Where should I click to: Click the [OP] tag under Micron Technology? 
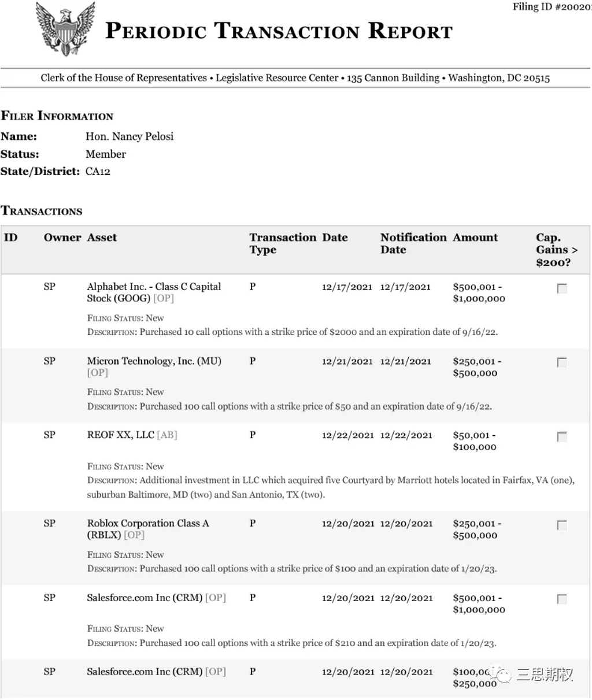click(x=98, y=373)
